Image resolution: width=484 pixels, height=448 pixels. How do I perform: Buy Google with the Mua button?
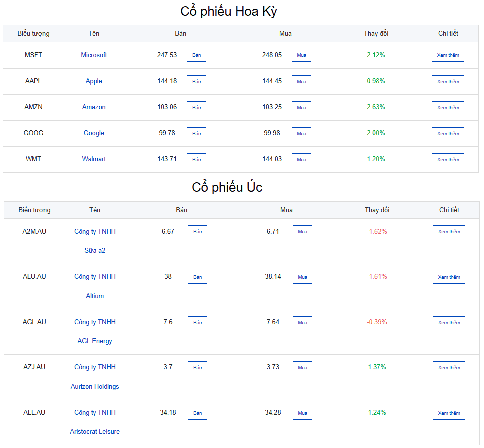[302, 134]
